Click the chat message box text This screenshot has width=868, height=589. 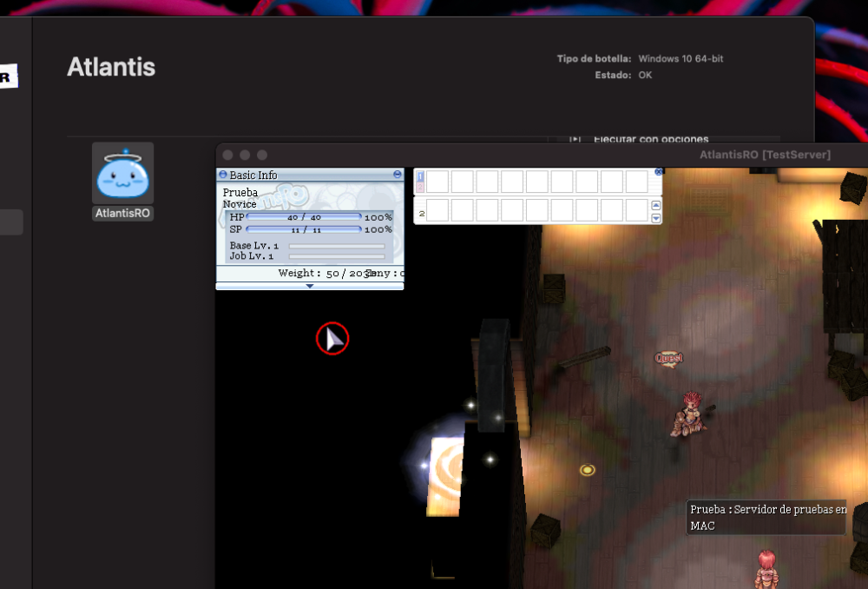click(x=766, y=517)
